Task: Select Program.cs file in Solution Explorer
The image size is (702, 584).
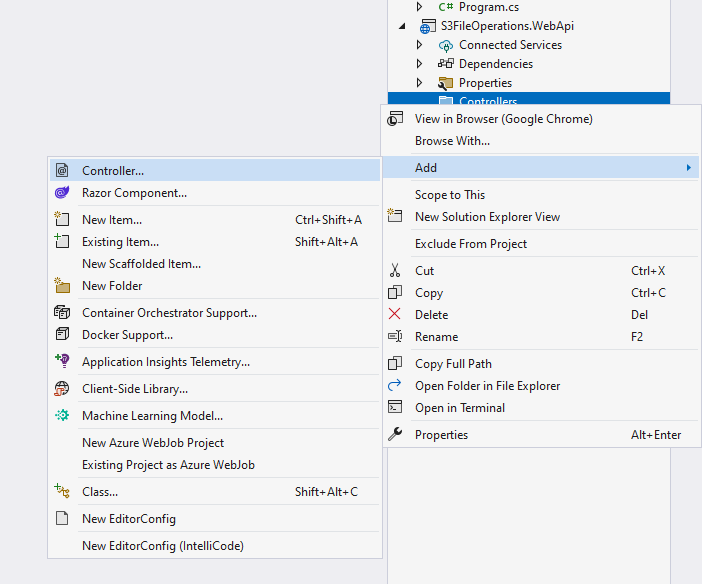Action: click(x=488, y=7)
